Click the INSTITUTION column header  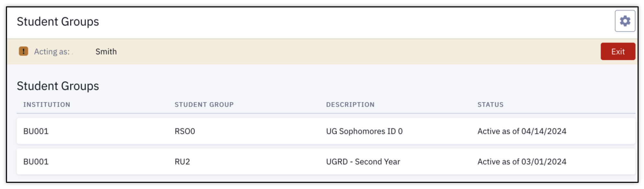click(47, 105)
